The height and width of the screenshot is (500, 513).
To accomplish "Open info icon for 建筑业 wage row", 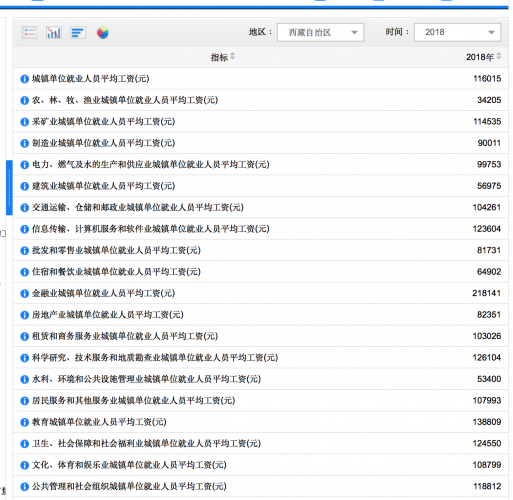I will pyautogui.click(x=25, y=186).
